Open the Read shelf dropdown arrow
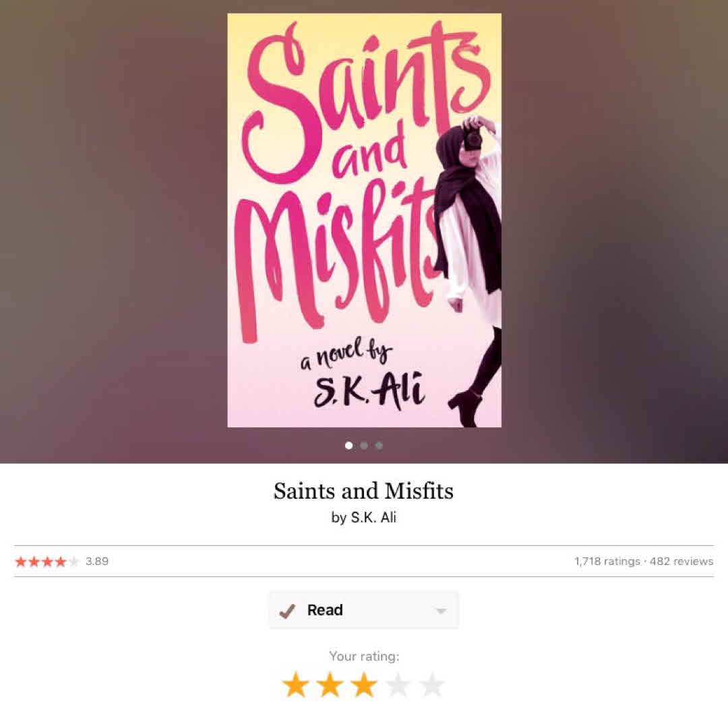 pos(441,611)
